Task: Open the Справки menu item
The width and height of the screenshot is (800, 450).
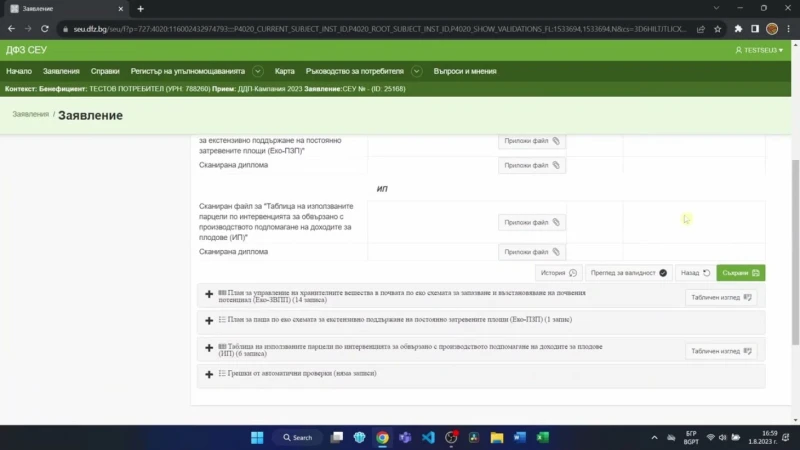Action: [x=105, y=71]
